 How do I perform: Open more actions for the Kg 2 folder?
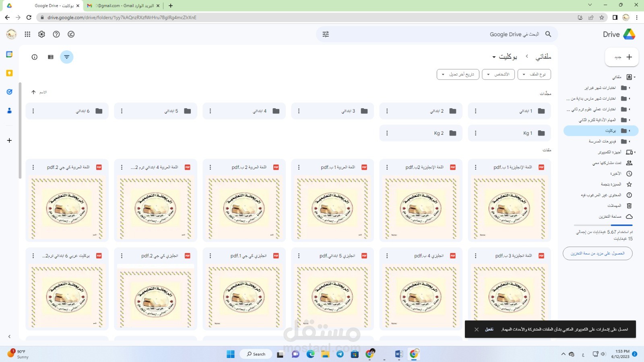coord(387,133)
